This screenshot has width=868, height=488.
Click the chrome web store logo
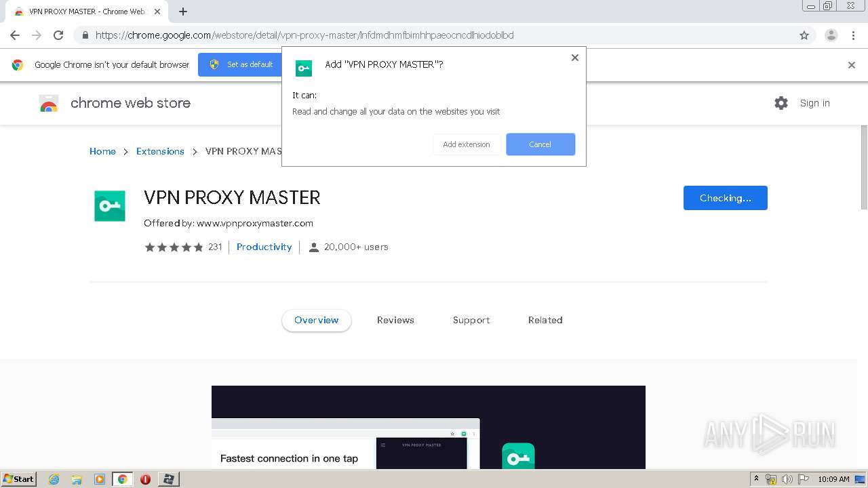point(115,103)
